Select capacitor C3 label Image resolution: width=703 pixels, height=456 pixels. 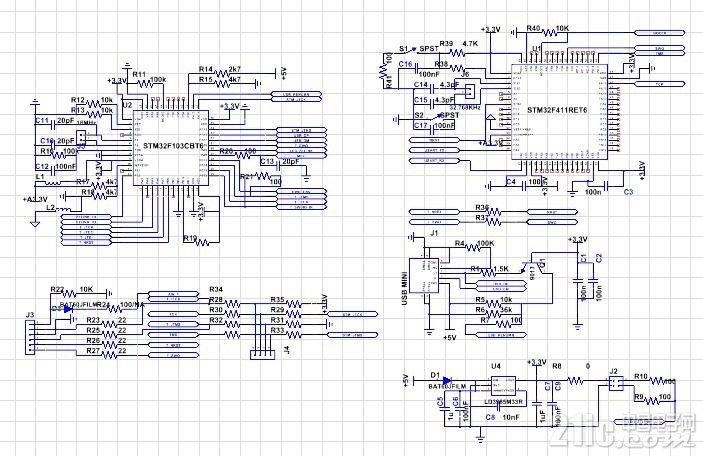[x=628, y=192]
